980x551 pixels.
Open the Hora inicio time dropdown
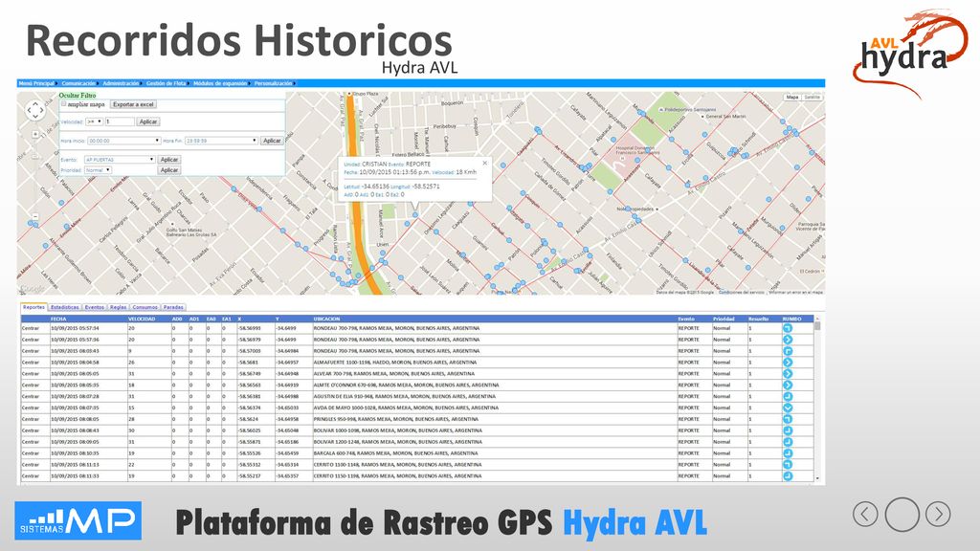click(x=123, y=141)
